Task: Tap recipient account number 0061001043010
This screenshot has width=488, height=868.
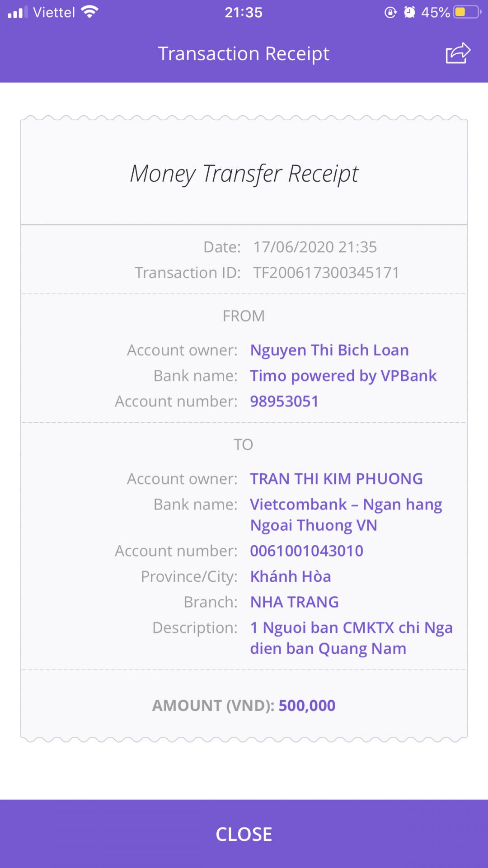Action: (306, 551)
